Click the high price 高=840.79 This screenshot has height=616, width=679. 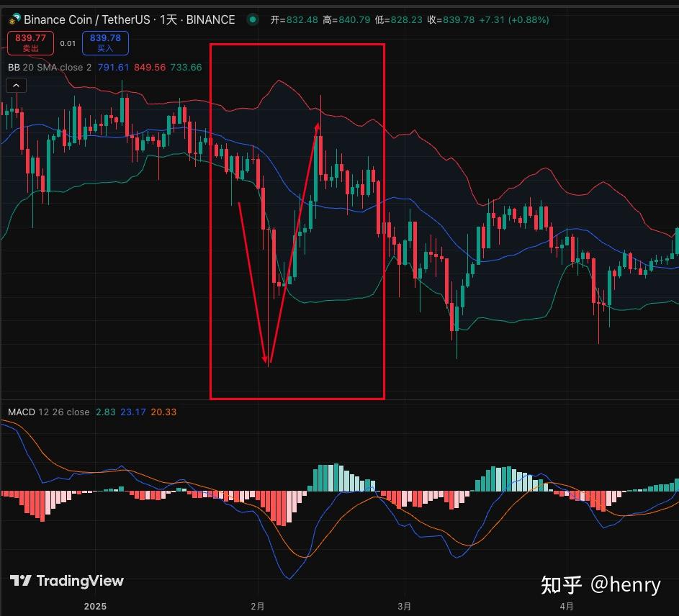346,19
